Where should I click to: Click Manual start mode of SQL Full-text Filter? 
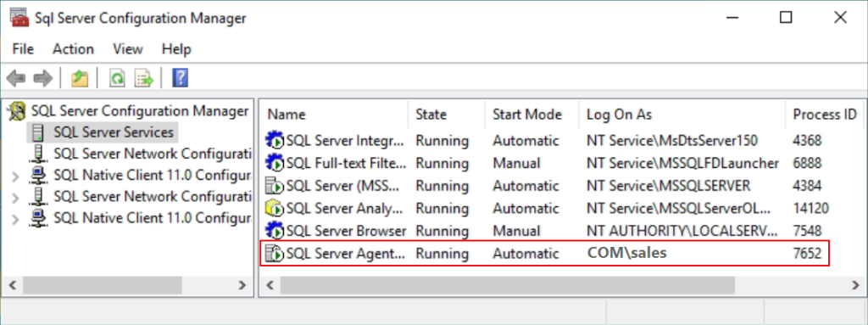pos(517,163)
